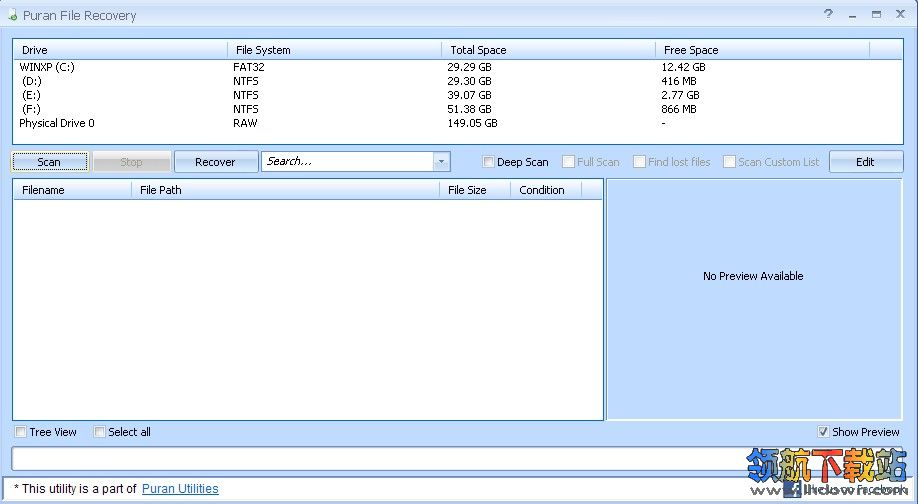Sort results by File Path column header
This screenshot has width=918, height=504.
click(x=286, y=190)
